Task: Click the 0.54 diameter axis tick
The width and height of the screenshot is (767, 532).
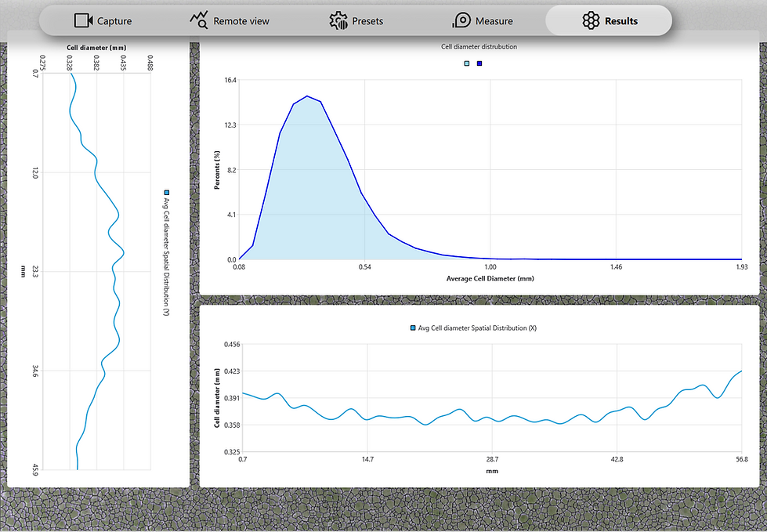Action: click(x=364, y=267)
